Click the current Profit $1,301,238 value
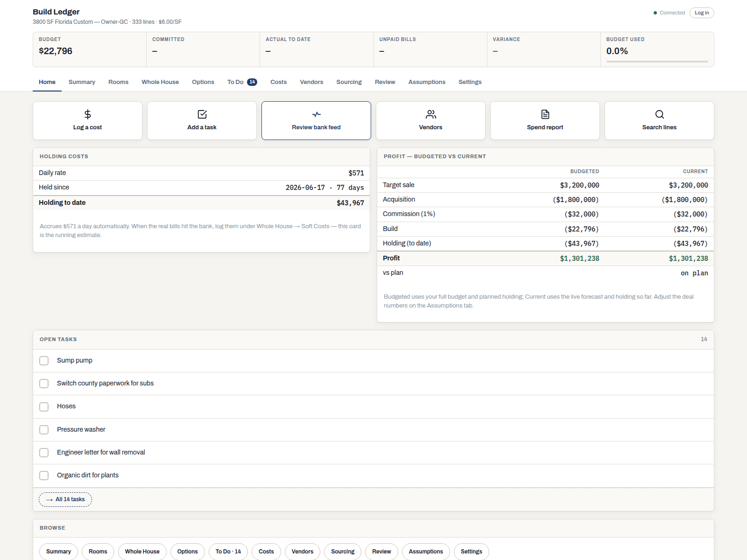This screenshot has height=560, width=747. pyautogui.click(x=688, y=259)
